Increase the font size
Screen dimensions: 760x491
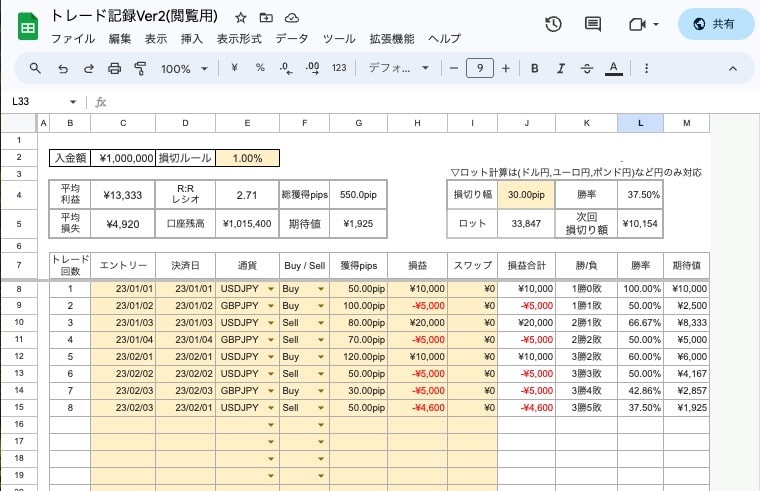coord(506,68)
